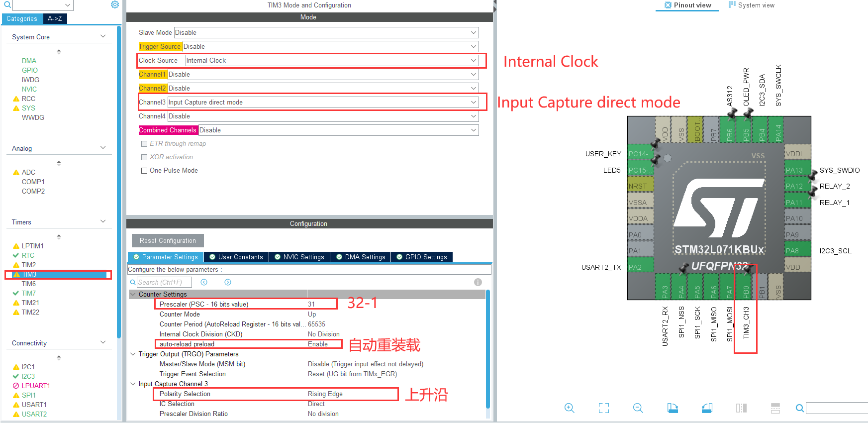Go to previous parameter search result
The width and height of the screenshot is (868, 424).
coord(204,282)
